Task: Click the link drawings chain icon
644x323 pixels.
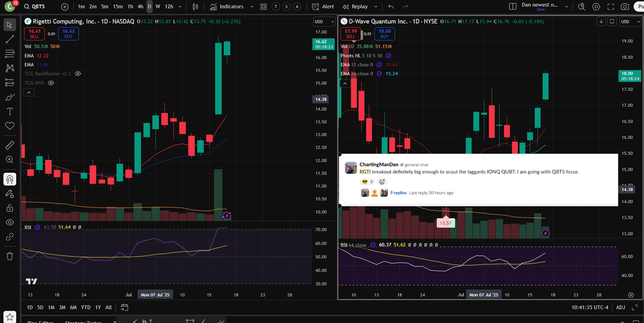Action: (9, 236)
